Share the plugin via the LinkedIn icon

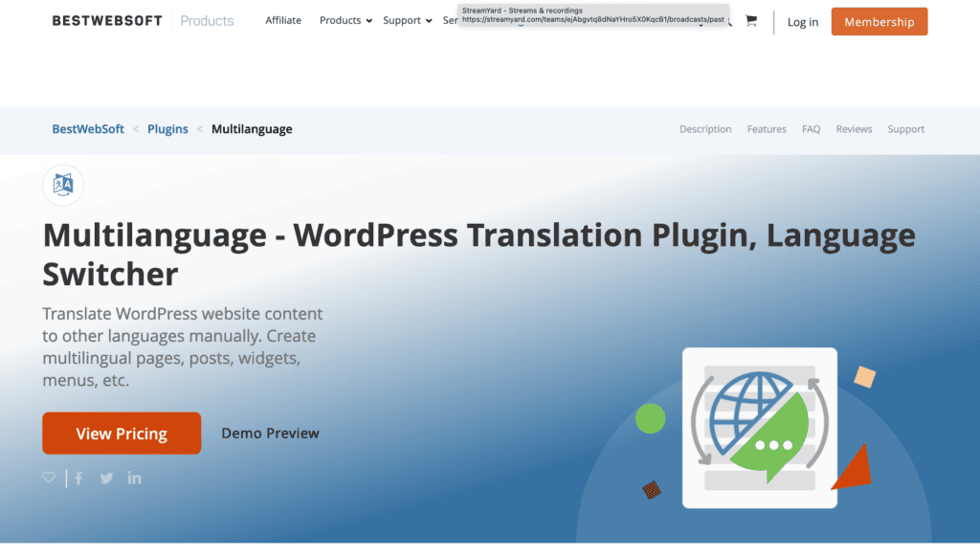pos(134,477)
